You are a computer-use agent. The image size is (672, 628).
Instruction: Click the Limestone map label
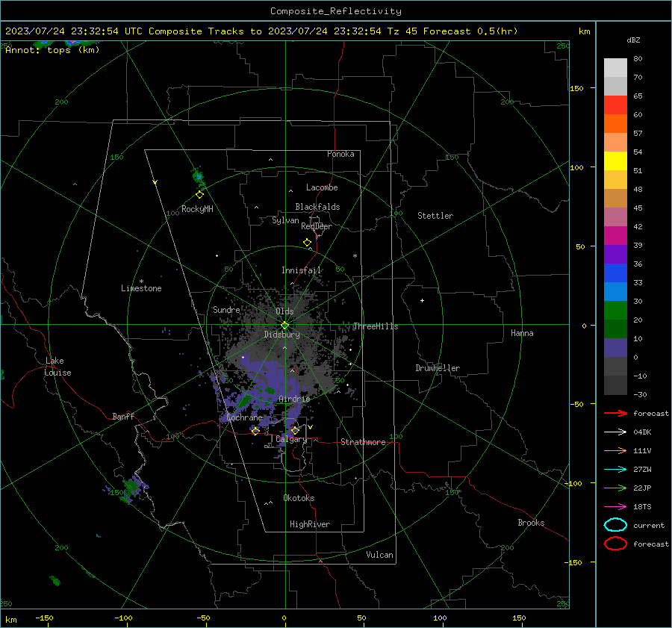tap(141, 288)
